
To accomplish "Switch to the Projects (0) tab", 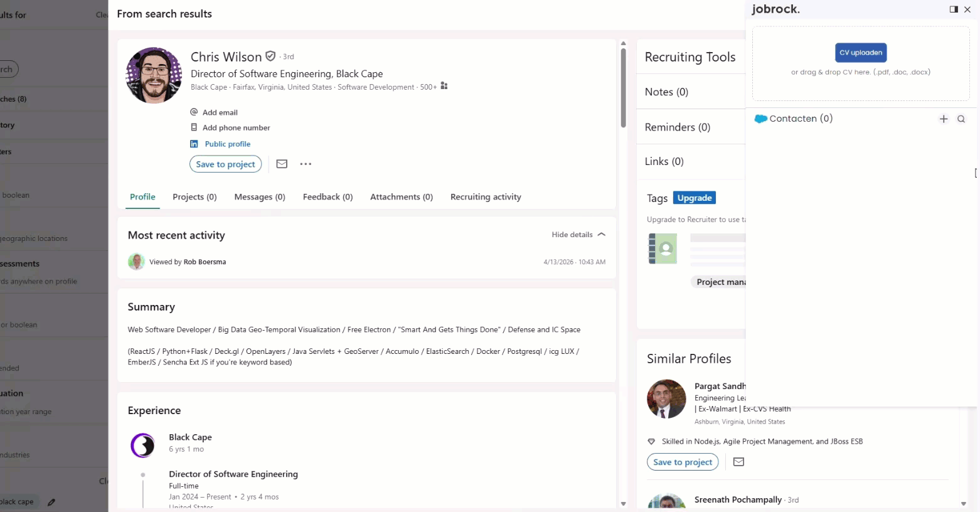I will point(194,197).
